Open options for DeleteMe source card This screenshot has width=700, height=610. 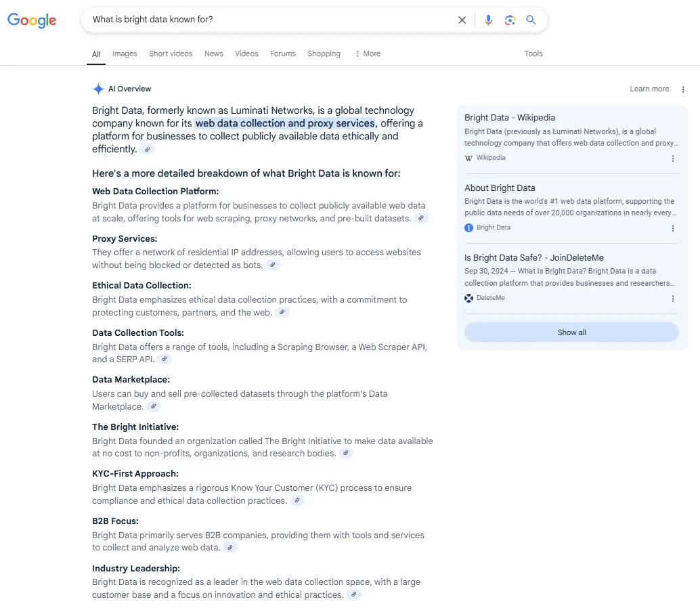point(673,299)
